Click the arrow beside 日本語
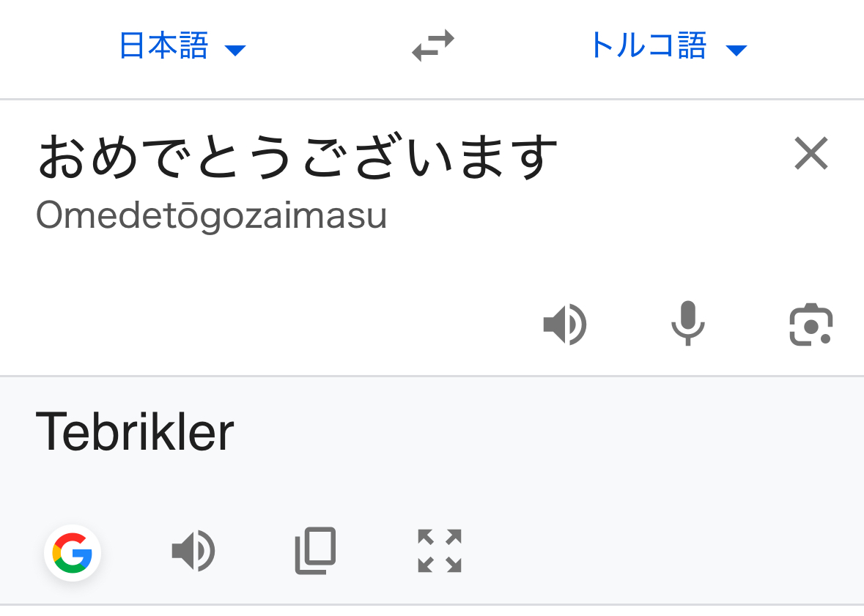The image size is (864, 616). [x=235, y=51]
